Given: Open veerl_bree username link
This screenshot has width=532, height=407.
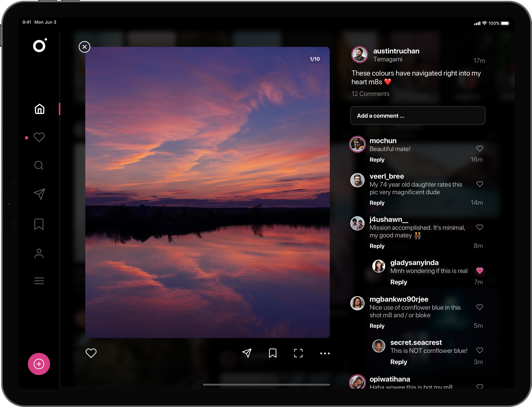Looking at the screenshot, I should tap(387, 176).
